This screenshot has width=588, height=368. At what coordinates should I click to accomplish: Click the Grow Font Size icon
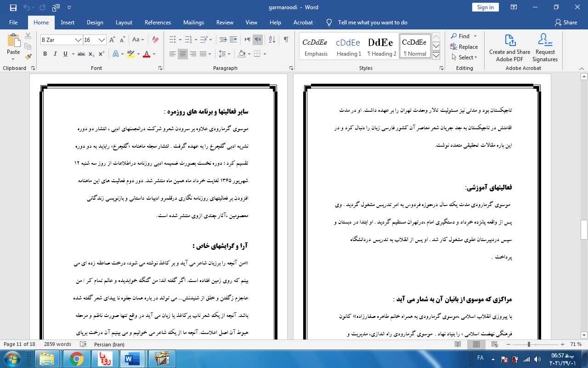coord(112,40)
